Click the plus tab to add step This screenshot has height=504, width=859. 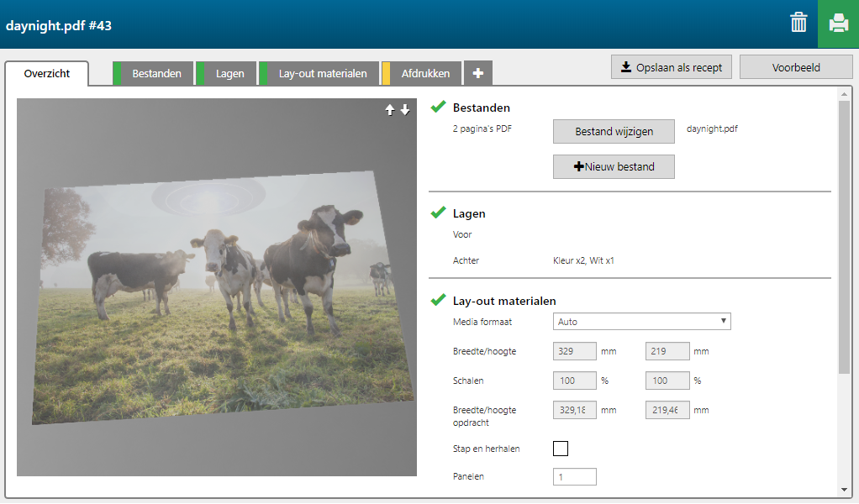(478, 74)
